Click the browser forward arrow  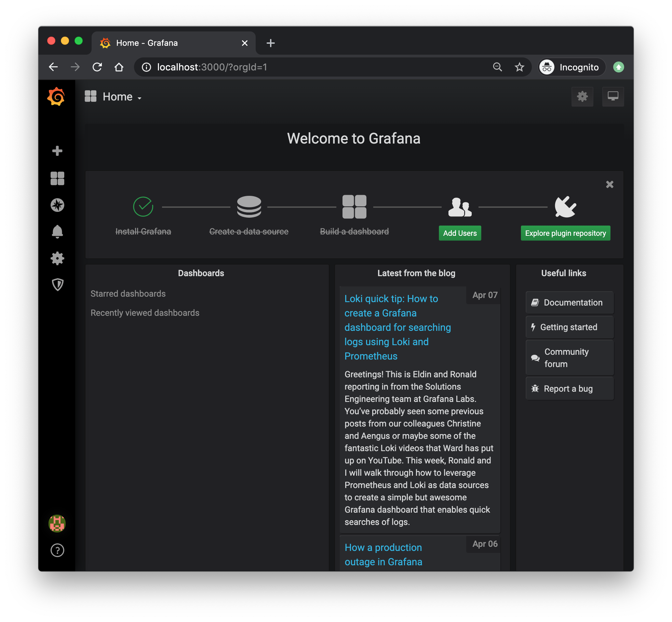75,67
